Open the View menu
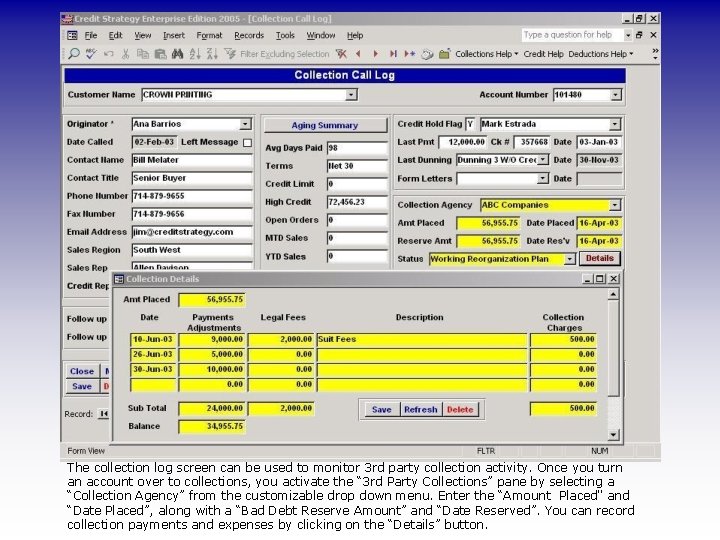This screenshot has height=540, width=720. (142, 35)
